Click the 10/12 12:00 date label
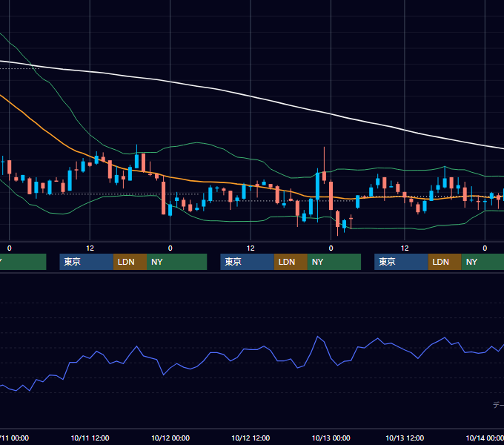This screenshot has height=445, width=504. click(251, 438)
